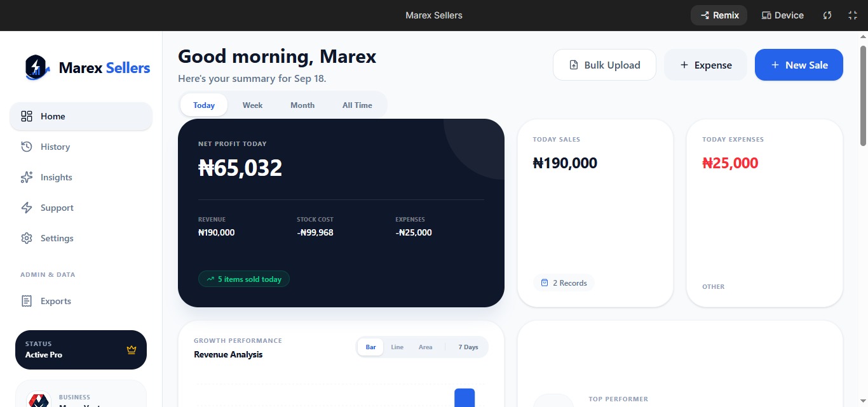The image size is (868, 407).
Task: Click the plus icon on Expense button
Action: tap(684, 65)
